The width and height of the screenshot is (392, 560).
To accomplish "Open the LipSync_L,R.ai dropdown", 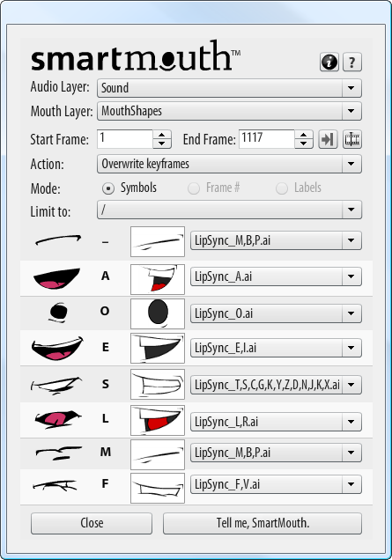I will (276, 422).
